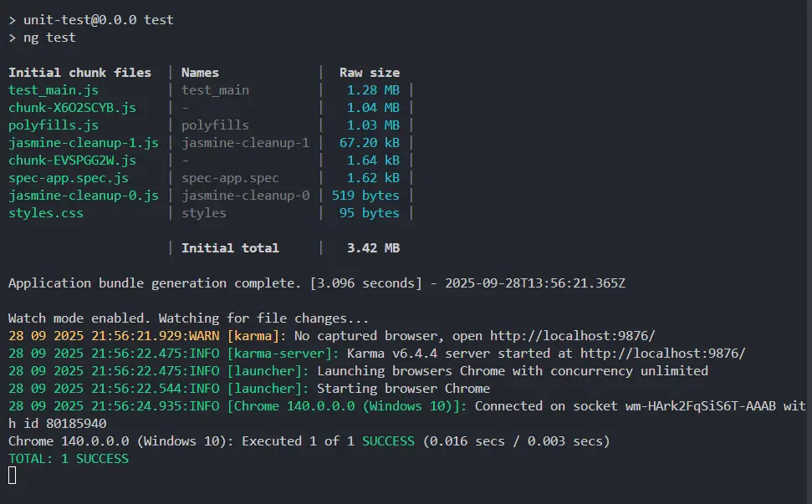Select the polyfills.js chunk file
Viewport: 812px width, 504px height.
tap(54, 125)
